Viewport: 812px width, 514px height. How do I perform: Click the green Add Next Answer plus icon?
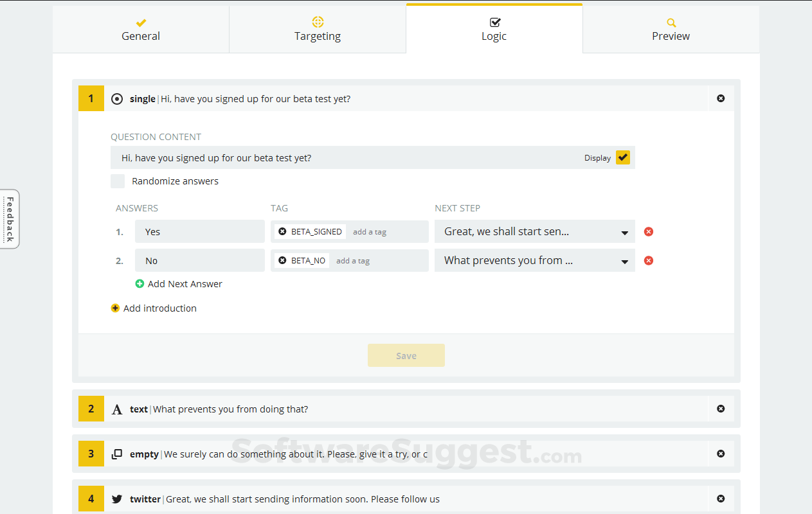(x=140, y=283)
